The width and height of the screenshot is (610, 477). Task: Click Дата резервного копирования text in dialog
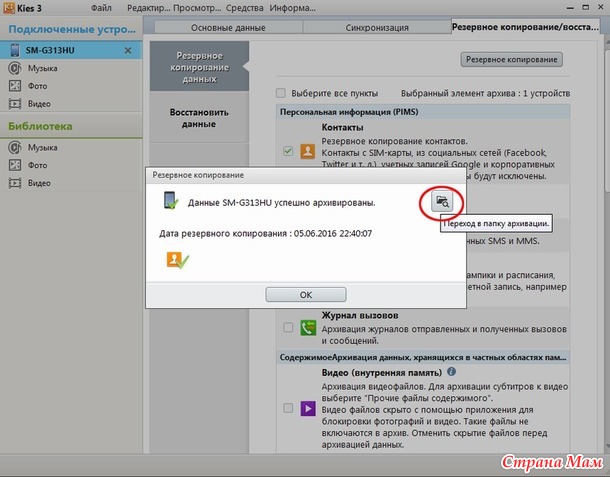coord(265,233)
